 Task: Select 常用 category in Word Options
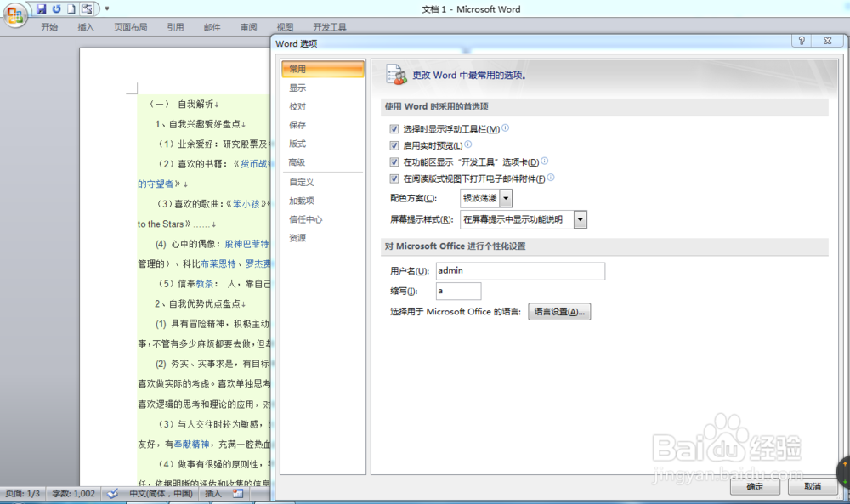pyautogui.click(x=322, y=70)
